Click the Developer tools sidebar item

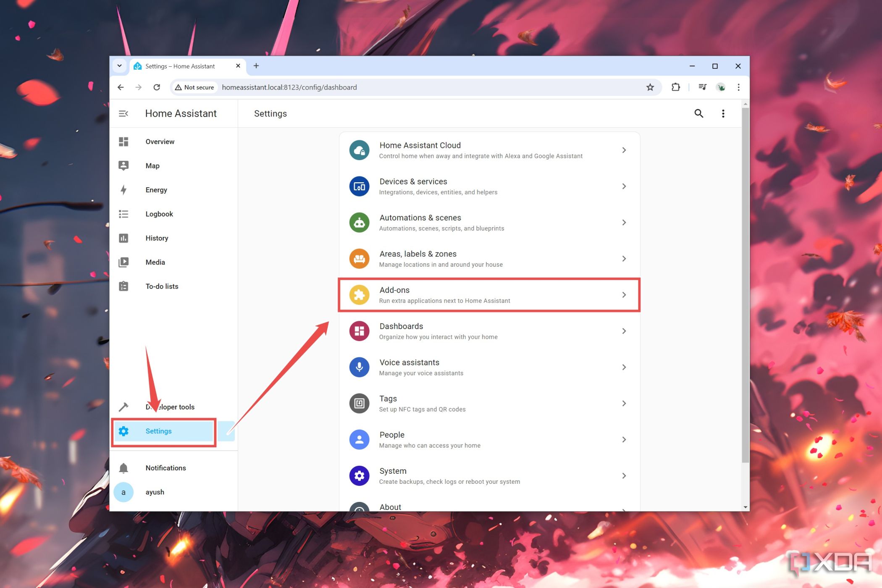tap(169, 406)
